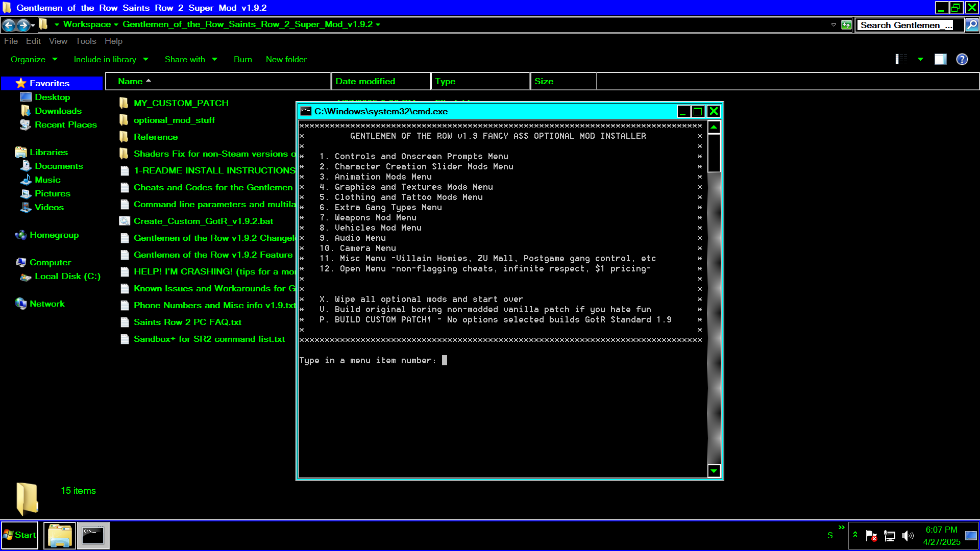This screenshot has width=980, height=551.
Task: Expand the Workspace breadcrumb dropdown
Action: click(x=116, y=24)
